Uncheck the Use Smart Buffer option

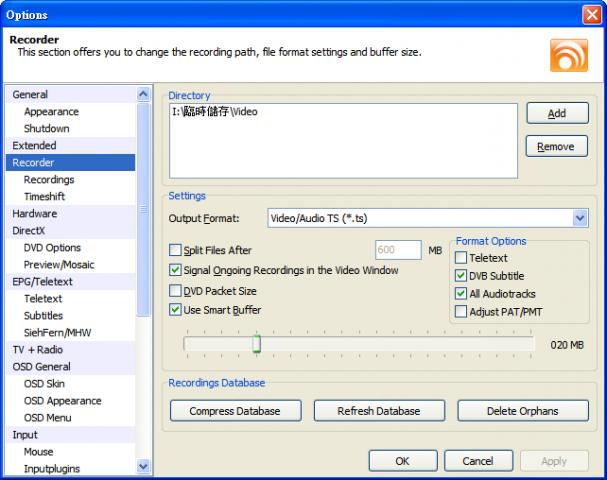click(176, 310)
